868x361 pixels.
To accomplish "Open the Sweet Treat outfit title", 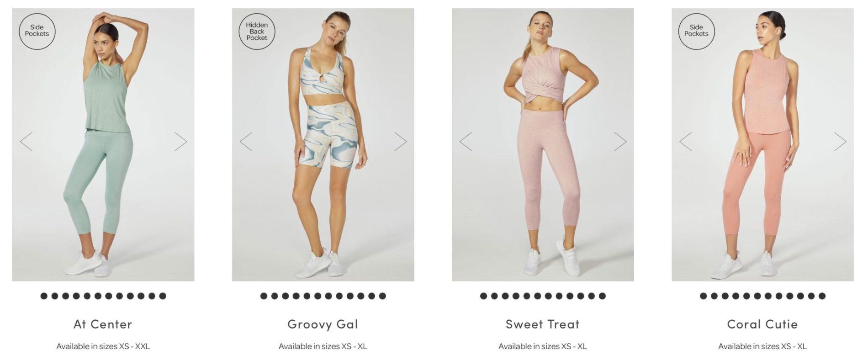I will [542, 324].
